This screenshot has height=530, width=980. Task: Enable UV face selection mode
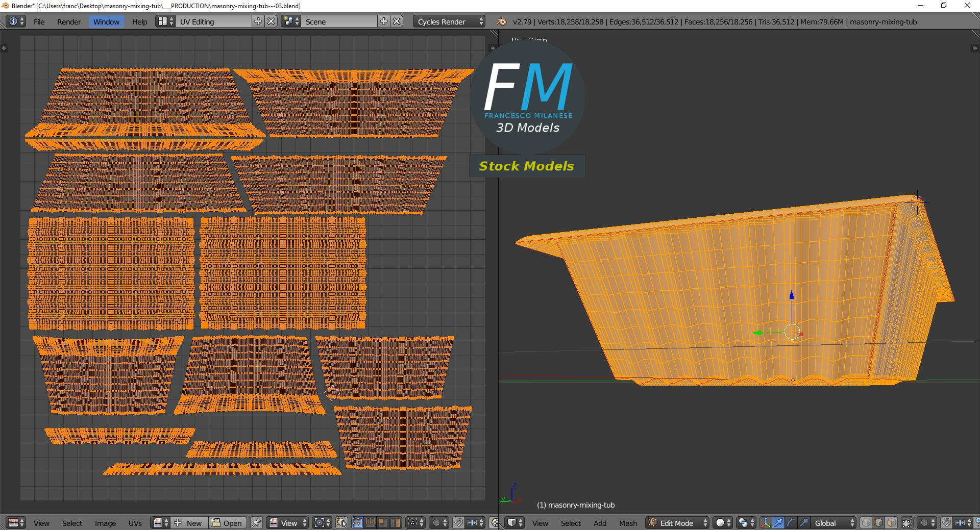[x=383, y=523]
